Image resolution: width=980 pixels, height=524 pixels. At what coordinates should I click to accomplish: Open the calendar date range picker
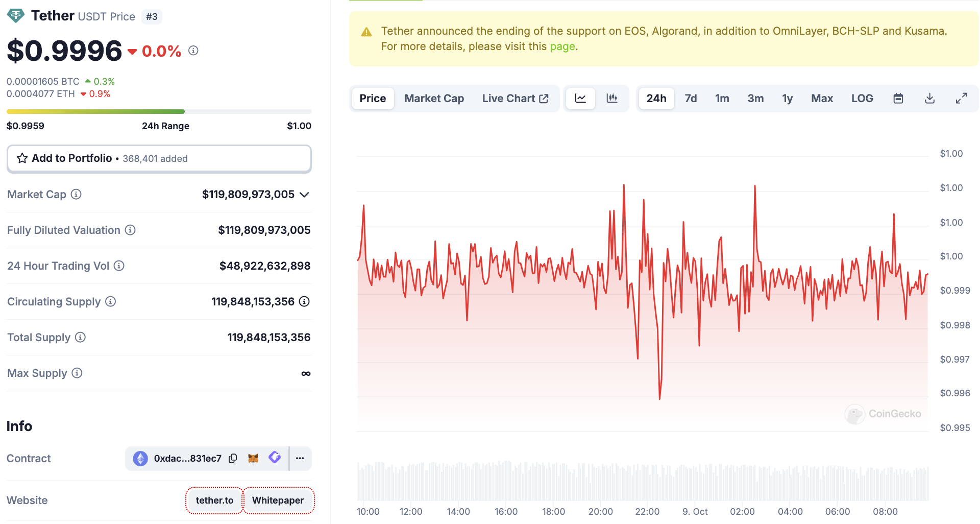(x=898, y=99)
